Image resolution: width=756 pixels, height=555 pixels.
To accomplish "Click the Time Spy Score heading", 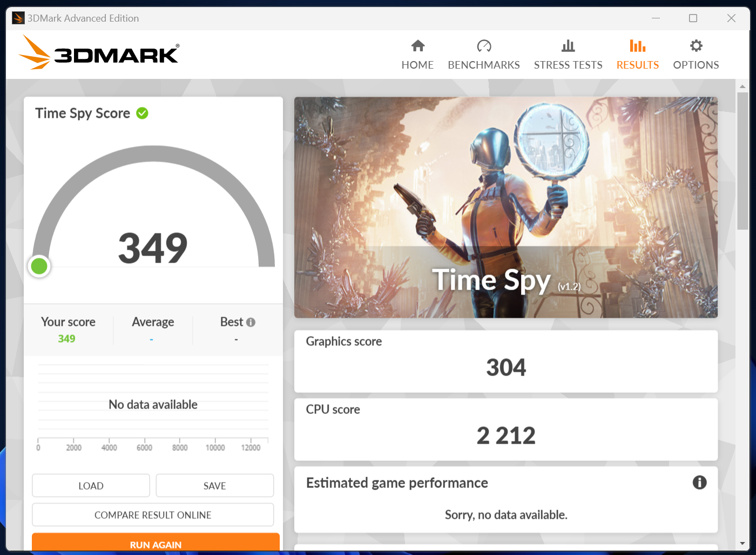I will point(83,113).
